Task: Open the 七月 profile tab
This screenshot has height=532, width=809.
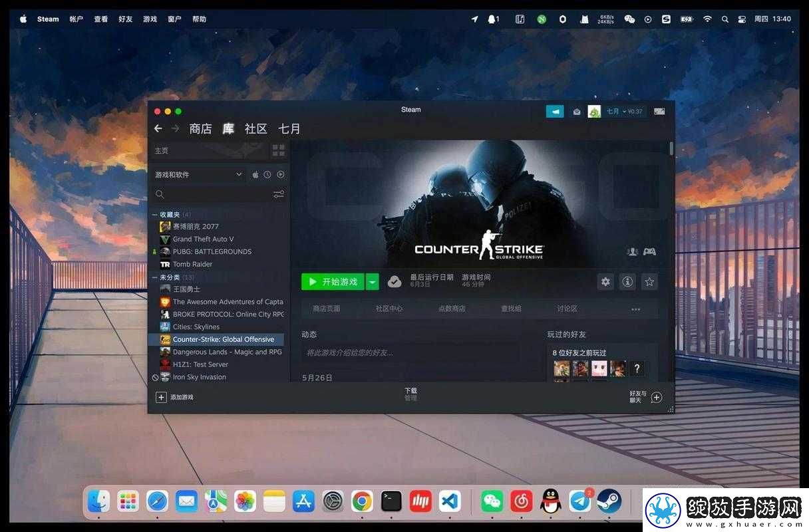Action: pyautogui.click(x=289, y=128)
